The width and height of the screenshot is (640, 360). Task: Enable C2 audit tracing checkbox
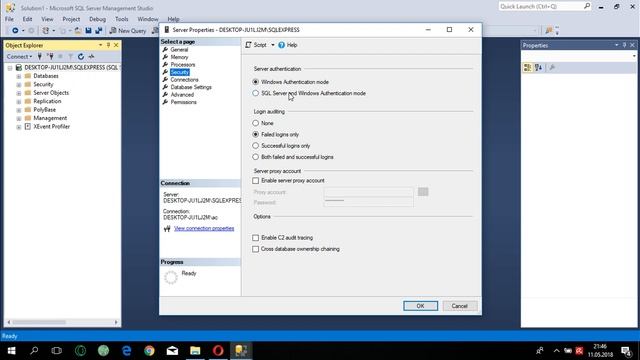coord(256,238)
